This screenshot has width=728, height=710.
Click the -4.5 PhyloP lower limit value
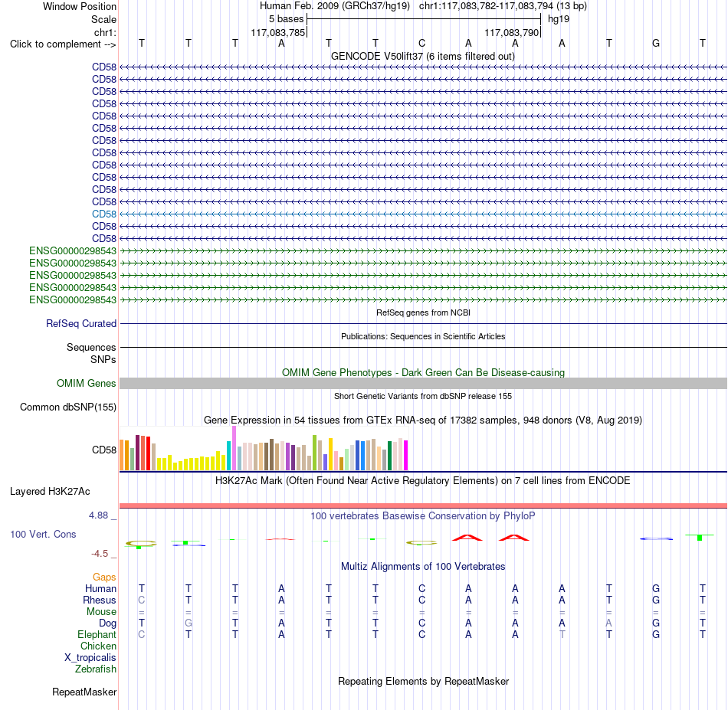[100, 554]
